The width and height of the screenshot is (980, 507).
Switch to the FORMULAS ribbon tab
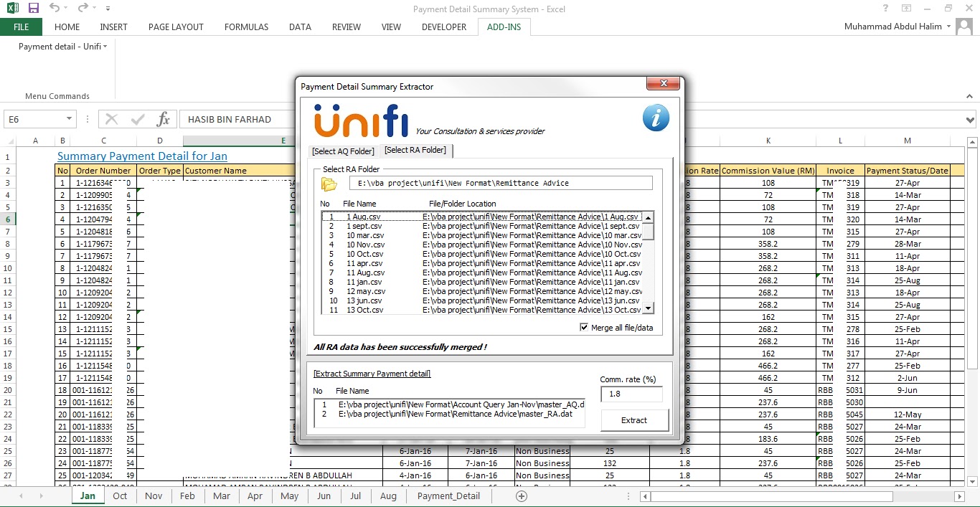(246, 27)
